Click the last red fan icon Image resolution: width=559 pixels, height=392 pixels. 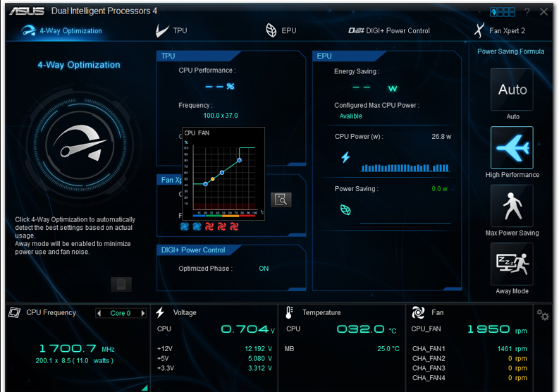234,226
